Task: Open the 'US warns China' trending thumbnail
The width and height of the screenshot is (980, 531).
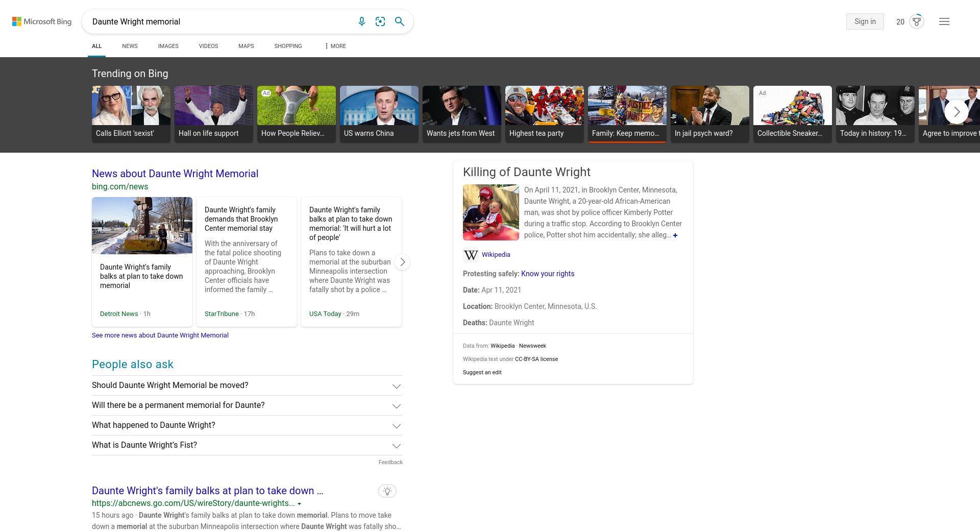Action: click(x=379, y=113)
